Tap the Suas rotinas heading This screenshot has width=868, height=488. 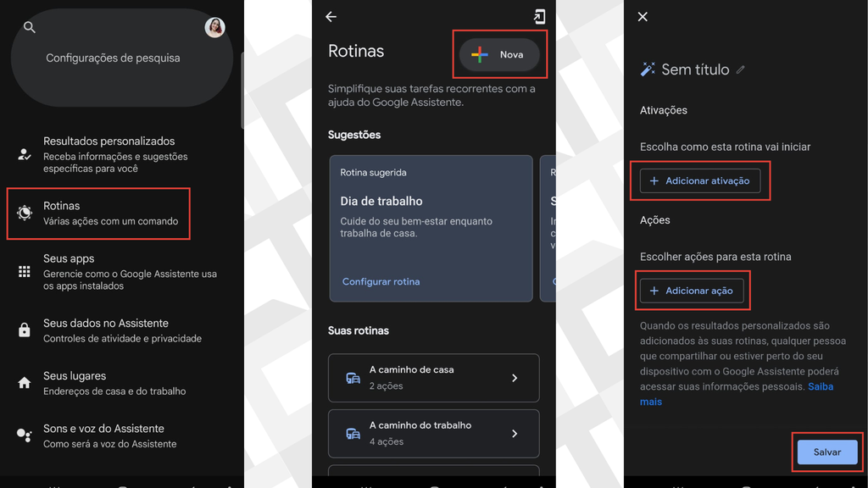click(359, 331)
